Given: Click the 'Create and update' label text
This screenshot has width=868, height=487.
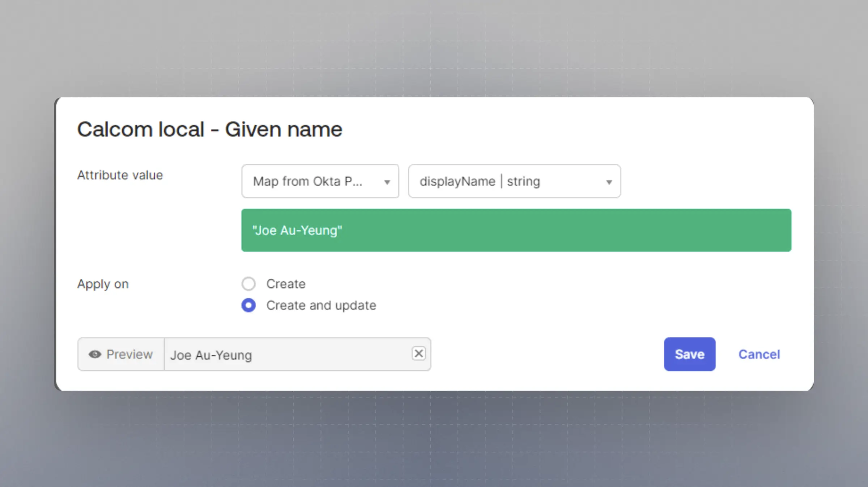Looking at the screenshot, I should tap(321, 305).
